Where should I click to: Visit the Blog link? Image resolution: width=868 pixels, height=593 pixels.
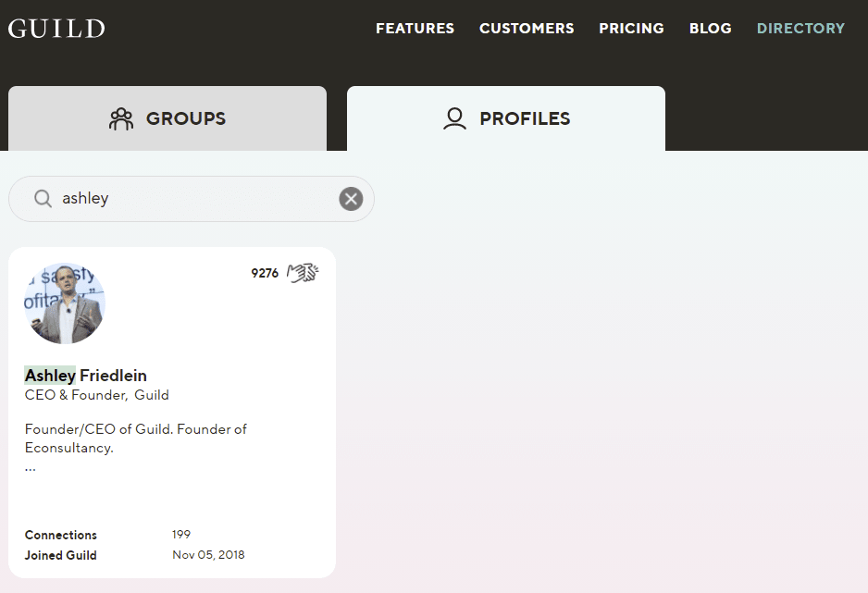coord(711,28)
